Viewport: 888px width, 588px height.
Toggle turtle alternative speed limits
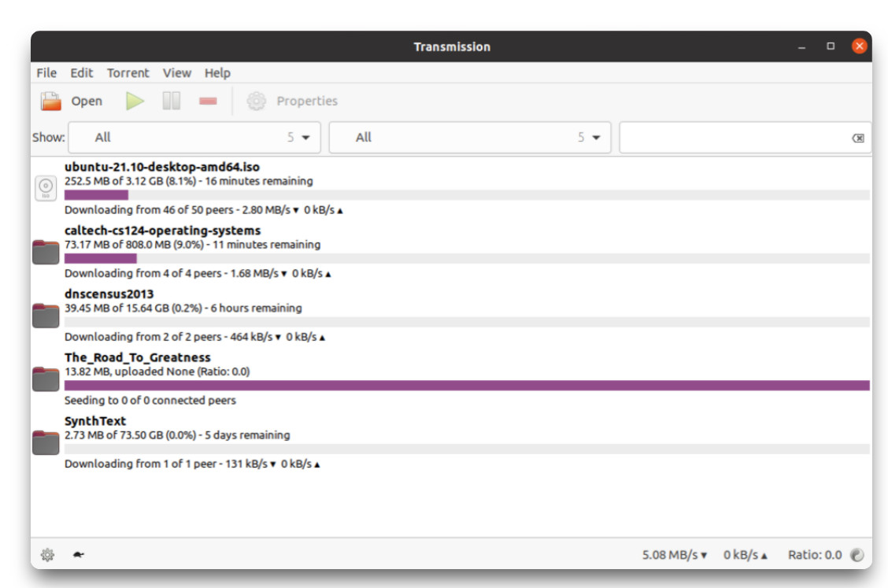79,555
